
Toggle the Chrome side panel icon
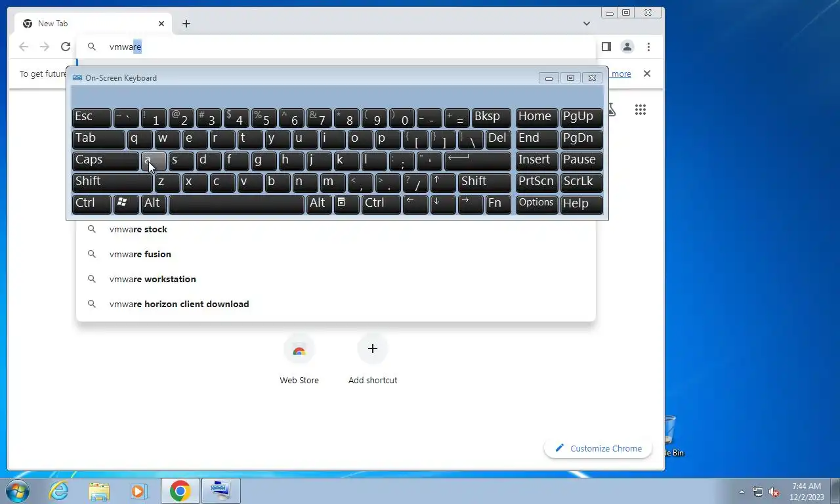606,47
